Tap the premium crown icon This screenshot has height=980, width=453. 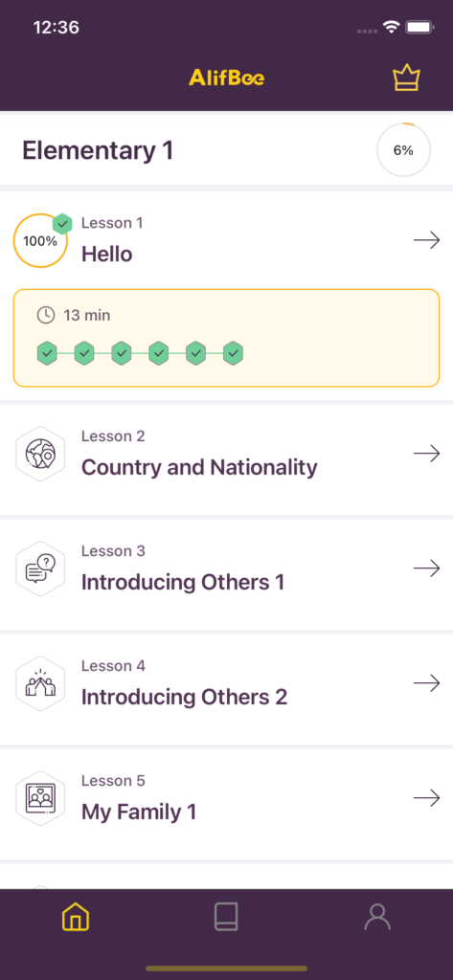406,78
